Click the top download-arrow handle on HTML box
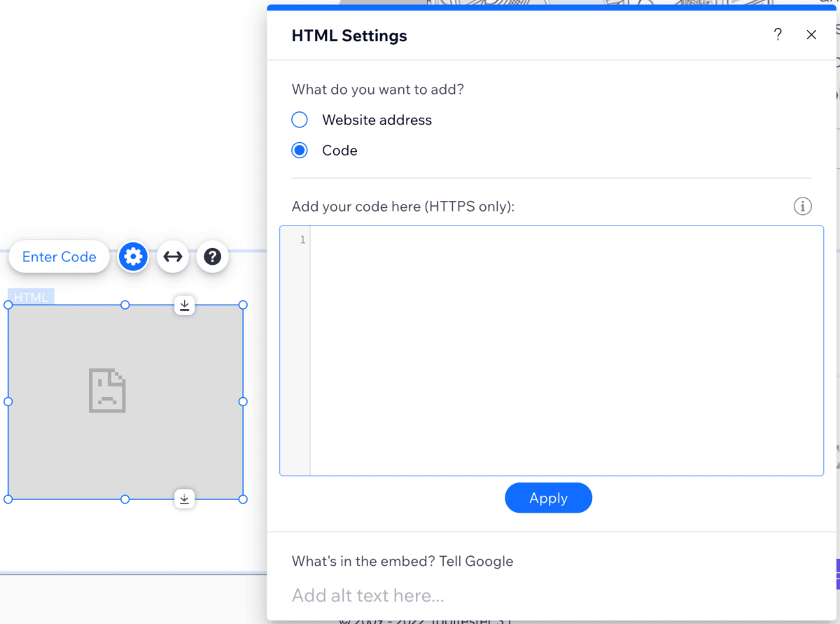The image size is (840, 624). click(x=184, y=305)
